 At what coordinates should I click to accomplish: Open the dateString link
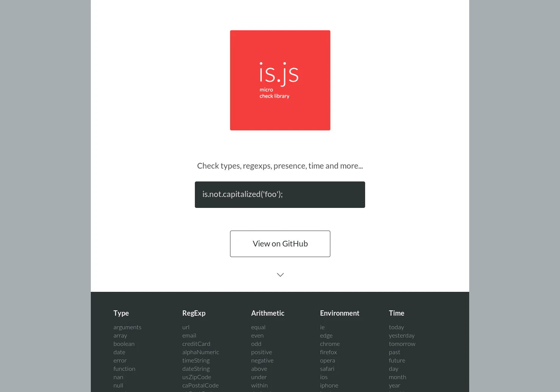tap(196, 369)
